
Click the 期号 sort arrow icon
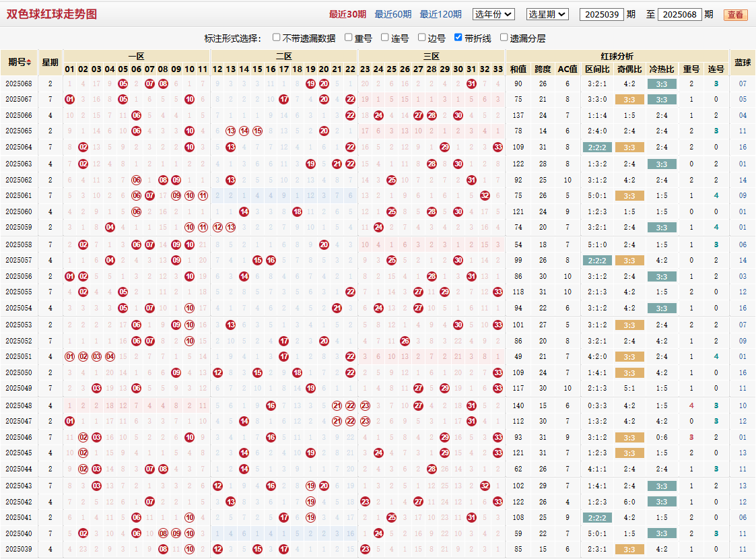click(29, 63)
